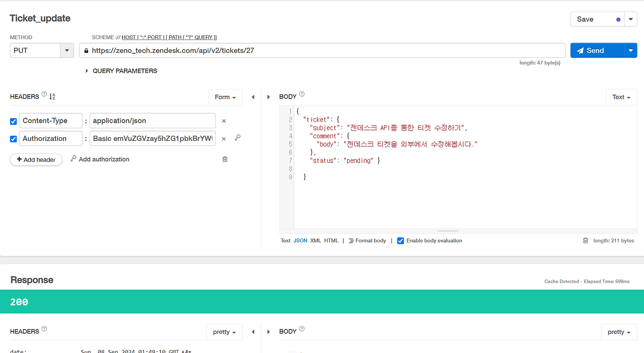The image size is (644, 353).
Task: Open response body pretty dropdown
Action: tap(619, 332)
